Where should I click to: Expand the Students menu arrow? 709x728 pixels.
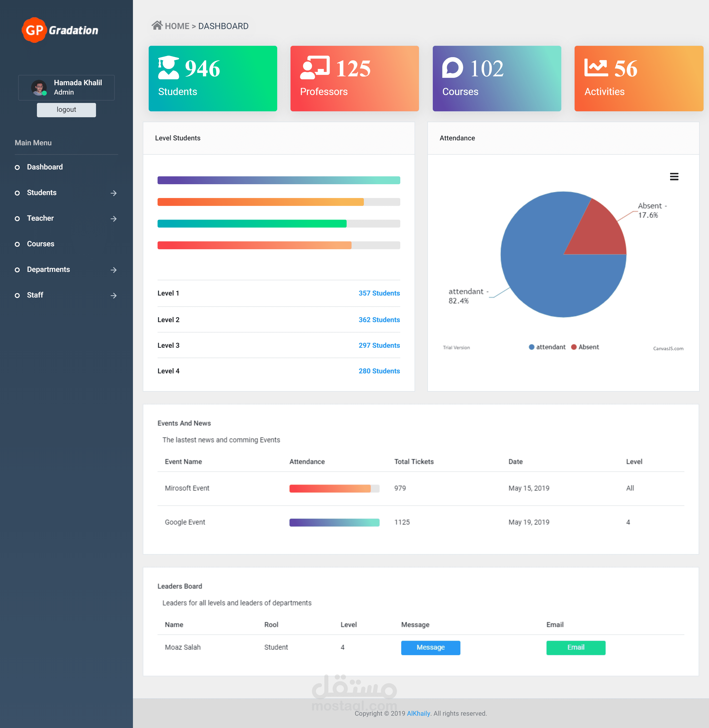[113, 193]
